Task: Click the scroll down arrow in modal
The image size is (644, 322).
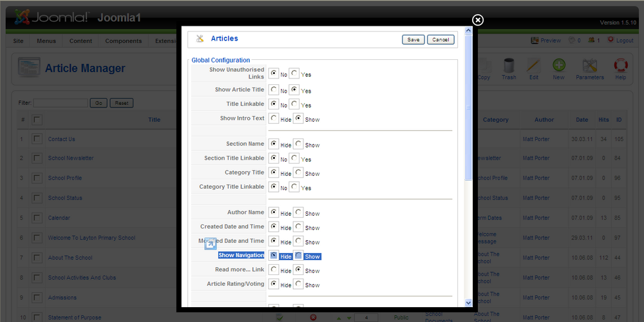Action: pos(468,302)
